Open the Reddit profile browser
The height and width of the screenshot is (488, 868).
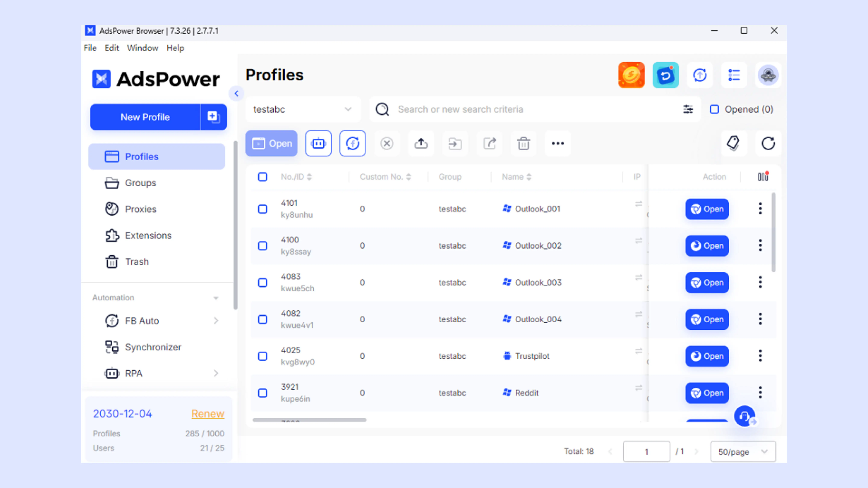coord(707,393)
